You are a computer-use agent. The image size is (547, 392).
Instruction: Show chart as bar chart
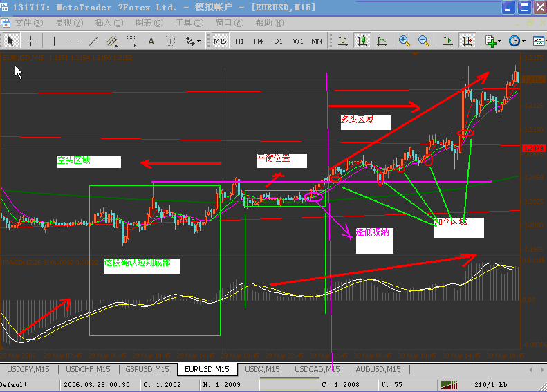(x=343, y=41)
